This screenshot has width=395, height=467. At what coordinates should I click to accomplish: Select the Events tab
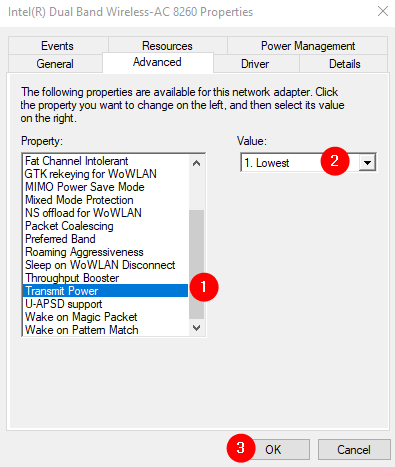click(57, 46)
